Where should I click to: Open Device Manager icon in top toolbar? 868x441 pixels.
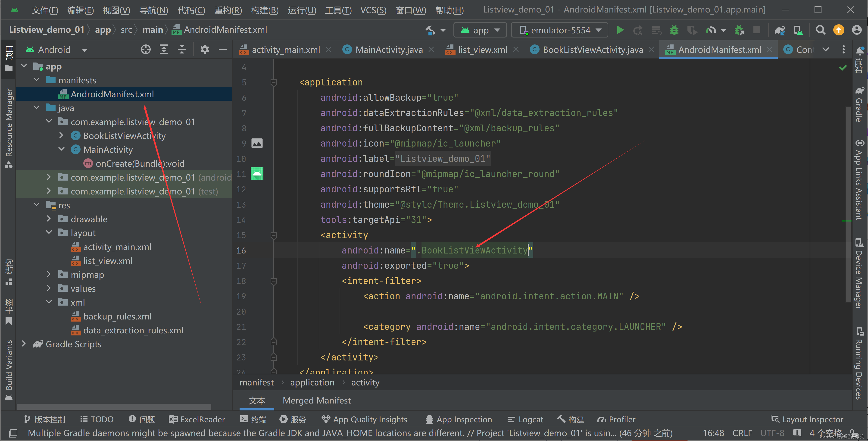click(x=798, y=30)
